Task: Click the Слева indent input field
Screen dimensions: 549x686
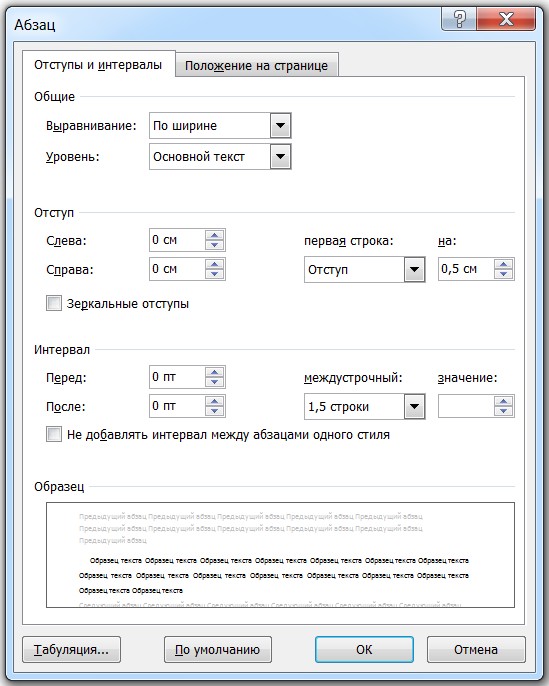Action: tap(178, 240)
